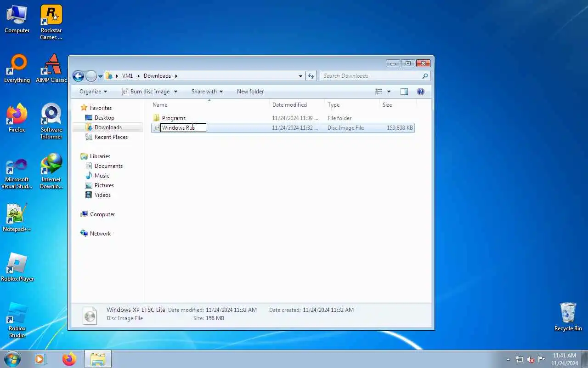This screenshot has width=588, height=368.
Task: Open the taskbar clock showing 11:41 AM
Action: coord(565,359)
